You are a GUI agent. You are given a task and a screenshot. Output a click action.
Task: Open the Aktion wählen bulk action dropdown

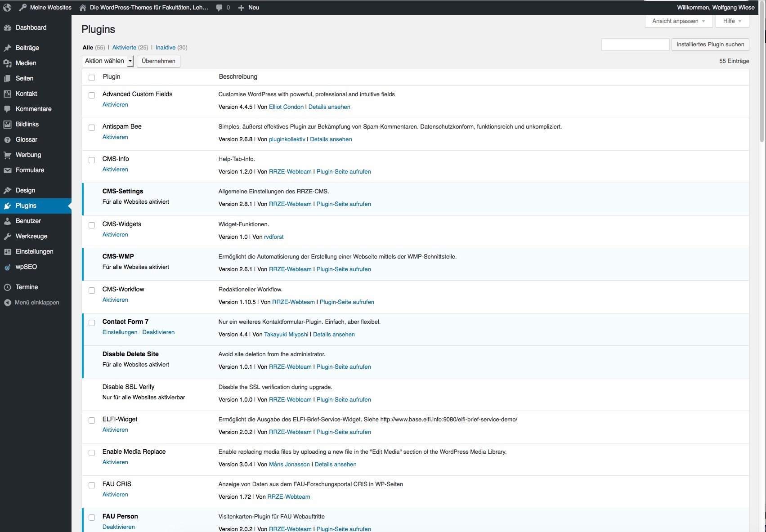click(x=108, y=61)
